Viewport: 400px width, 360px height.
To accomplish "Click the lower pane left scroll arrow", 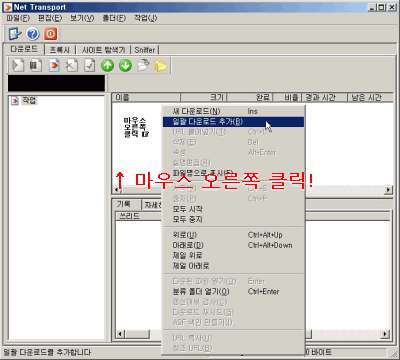I will click(x=120, y=334).
